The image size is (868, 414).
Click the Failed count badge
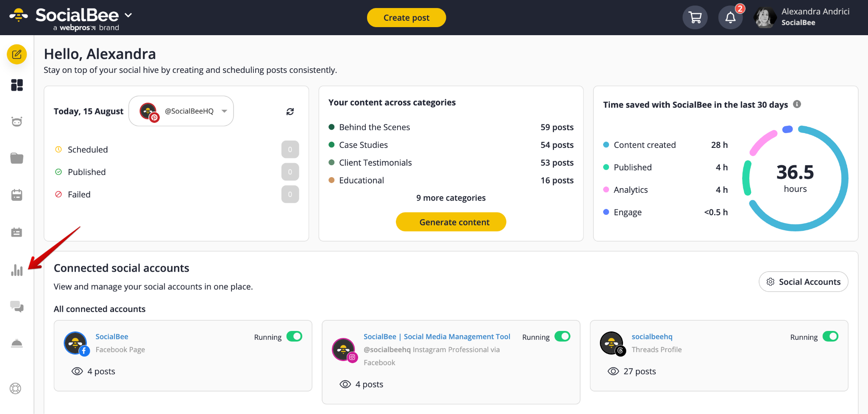290,194
